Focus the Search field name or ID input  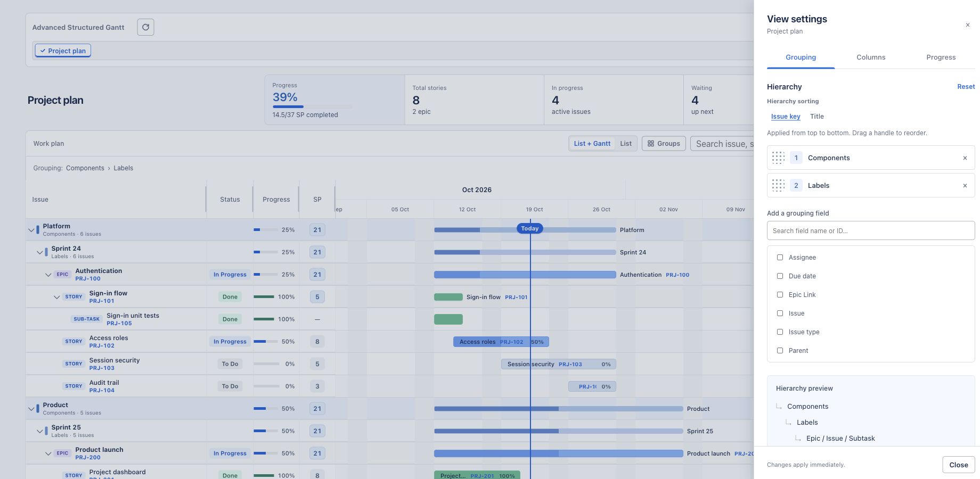[871, 230]
